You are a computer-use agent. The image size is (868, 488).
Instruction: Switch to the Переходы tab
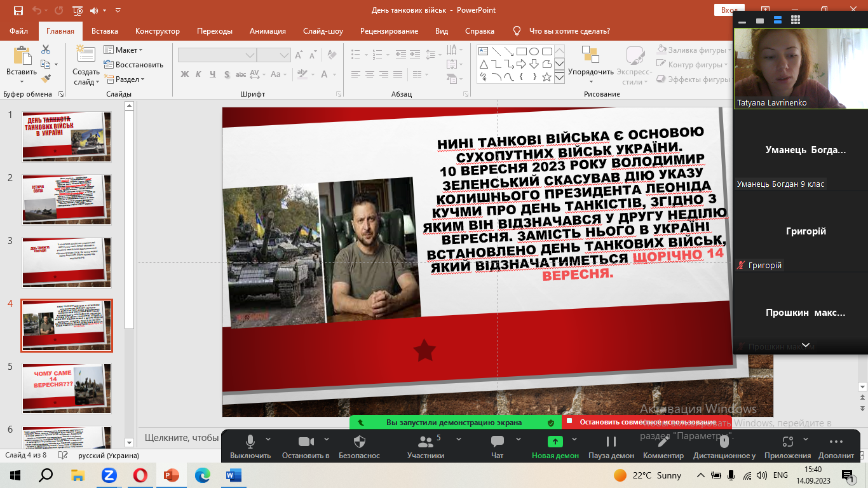coord(215,31)
